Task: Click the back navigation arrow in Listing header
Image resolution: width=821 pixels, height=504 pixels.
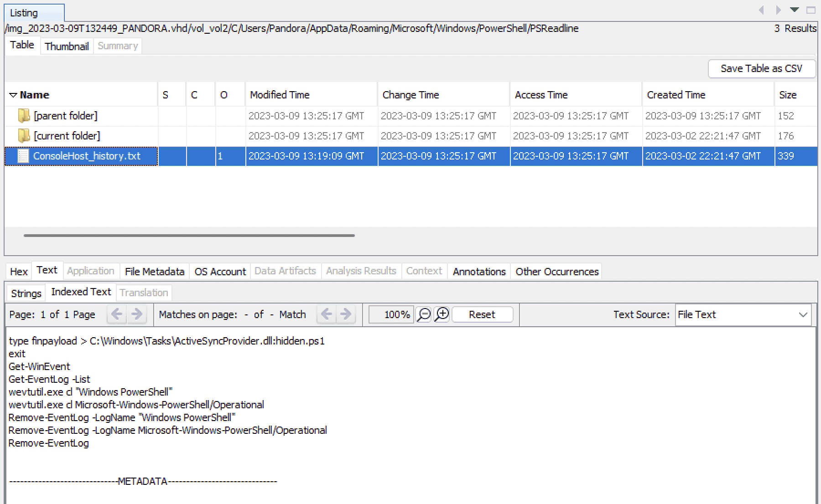Action: pos(761,10)
